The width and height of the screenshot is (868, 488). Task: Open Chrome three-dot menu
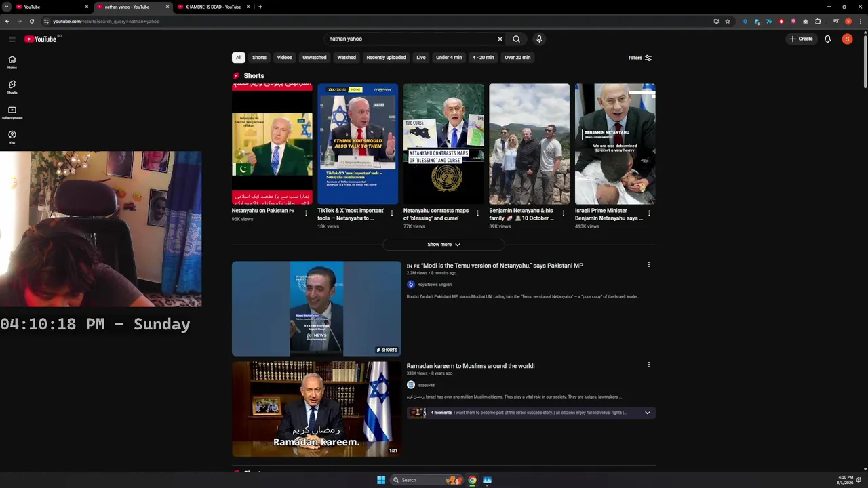860,21
